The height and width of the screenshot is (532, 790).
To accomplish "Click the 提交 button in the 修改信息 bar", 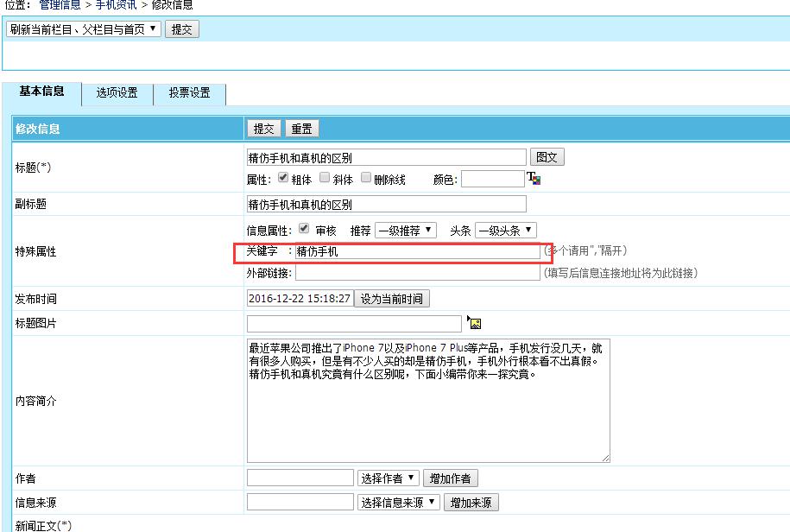I will pos(263,128).
